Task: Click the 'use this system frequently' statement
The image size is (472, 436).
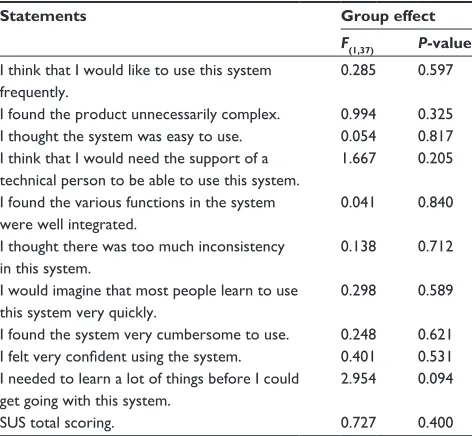Action: [x=136, y=81]
